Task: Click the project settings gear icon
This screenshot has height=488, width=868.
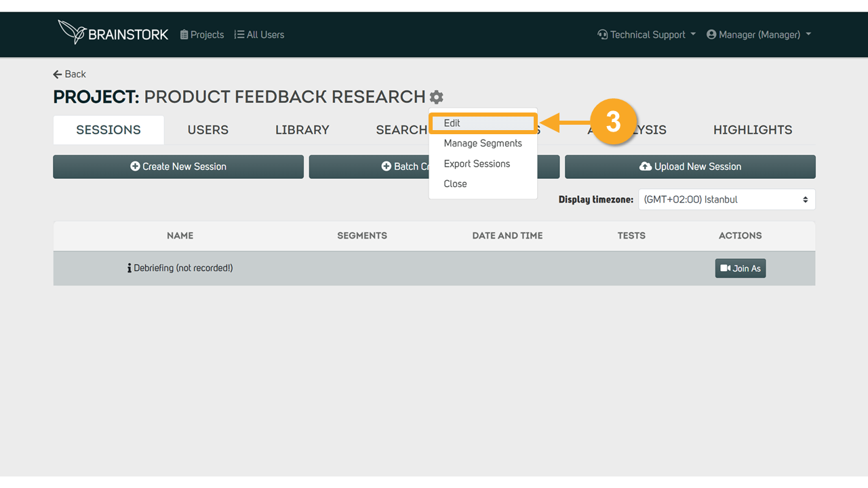Action: point(437,98)
